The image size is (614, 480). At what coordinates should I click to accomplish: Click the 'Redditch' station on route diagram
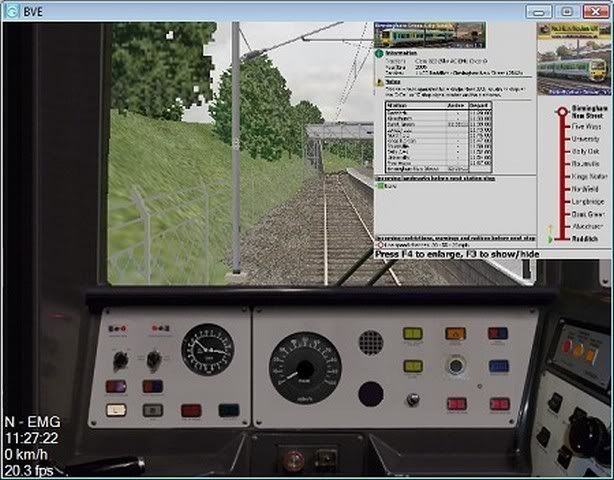[x=585, y=238]
